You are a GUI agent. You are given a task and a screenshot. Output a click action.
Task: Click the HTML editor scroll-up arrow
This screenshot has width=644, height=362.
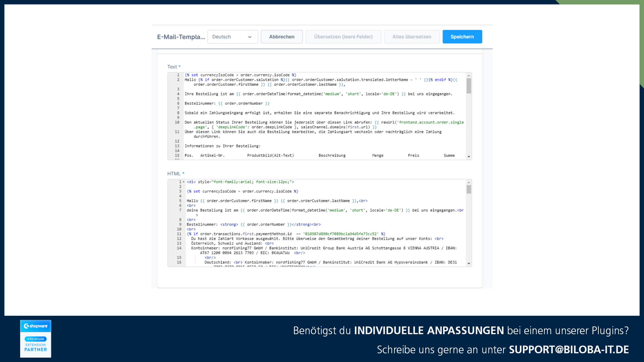(469, 182)
